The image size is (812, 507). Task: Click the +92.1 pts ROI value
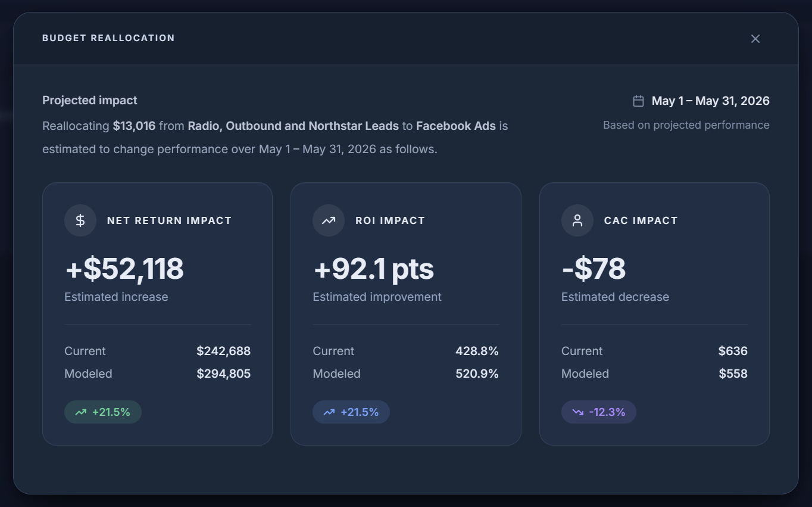coord(373,269)
